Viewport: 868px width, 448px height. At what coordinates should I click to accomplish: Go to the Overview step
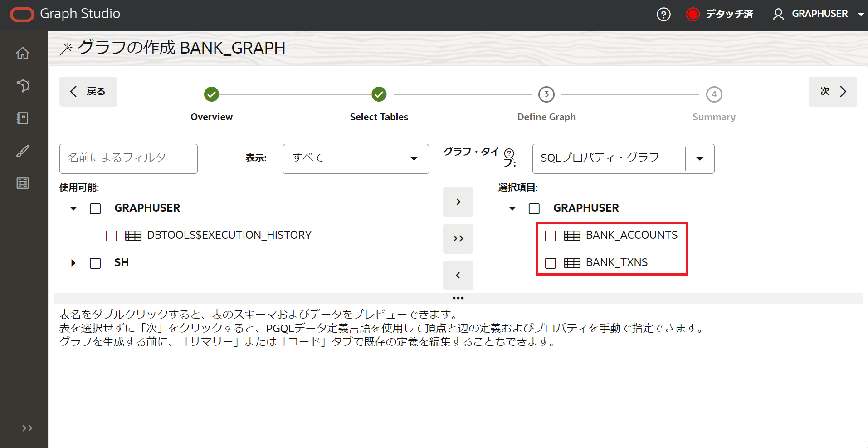click(211, 94)
